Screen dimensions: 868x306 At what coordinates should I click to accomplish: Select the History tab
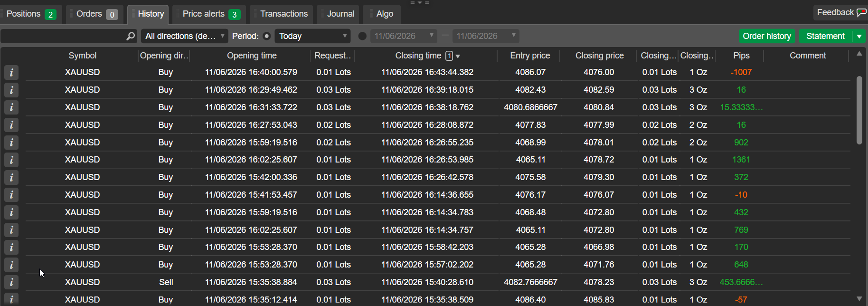pyautogui.click(x=148, y=14)
